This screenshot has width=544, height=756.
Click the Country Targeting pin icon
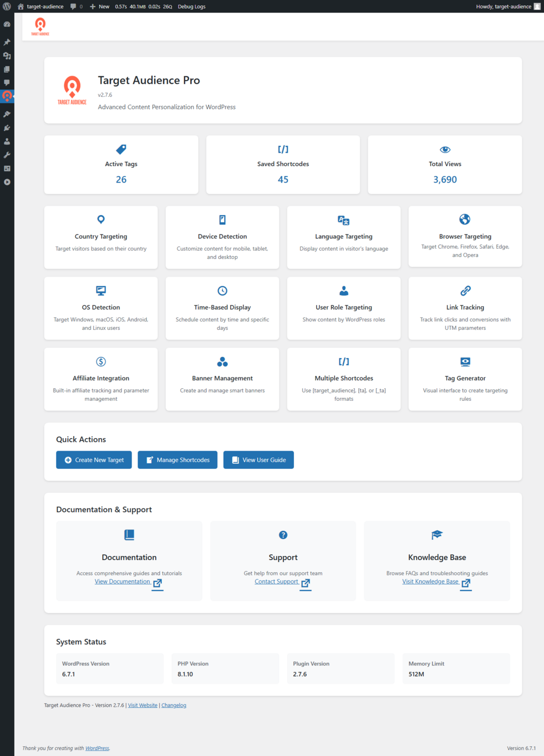pos(101,219)
